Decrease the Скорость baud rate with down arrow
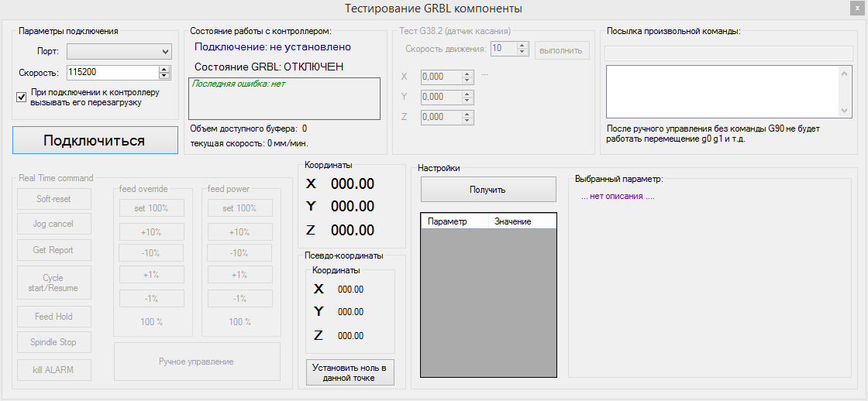Image resolution: width=868 pixels, height=401 pixels. coord(164,76)
